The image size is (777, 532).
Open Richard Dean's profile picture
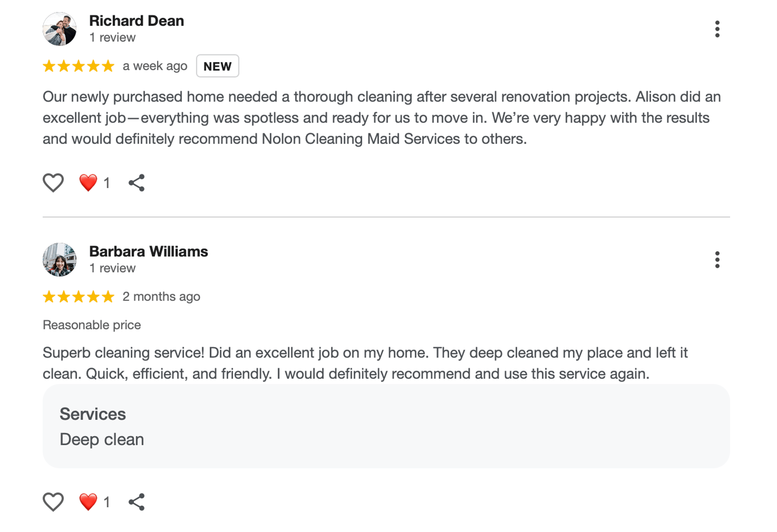(x=59, y=29)
